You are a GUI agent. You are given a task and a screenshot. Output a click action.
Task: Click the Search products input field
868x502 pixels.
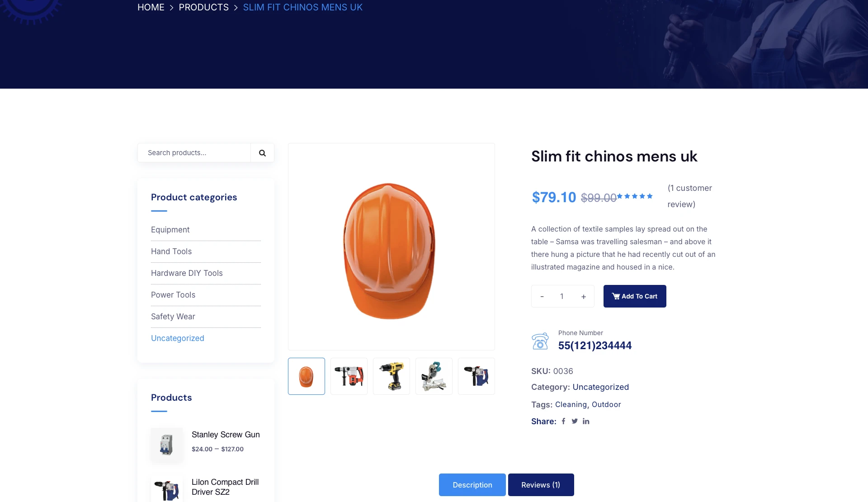coord(194,153)
